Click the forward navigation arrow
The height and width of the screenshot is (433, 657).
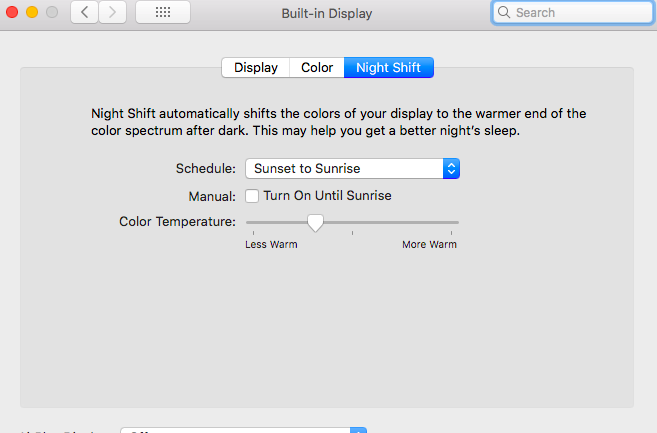(x=111, y=13)
